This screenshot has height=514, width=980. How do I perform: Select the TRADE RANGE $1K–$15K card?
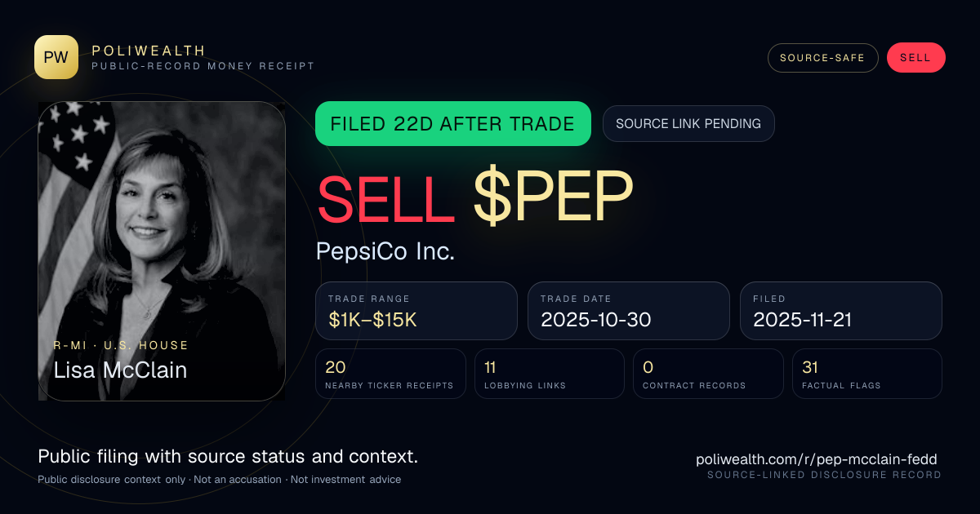416,311
